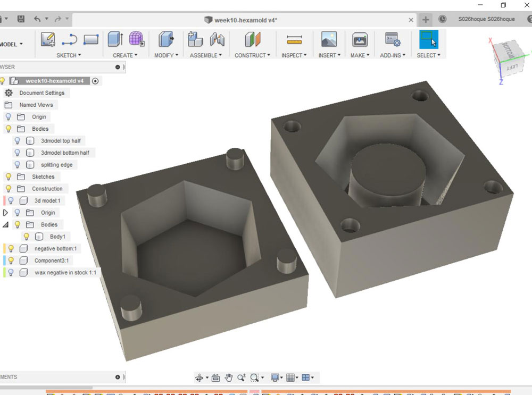
Task: Hide the negative bottom:1 component
Action: 11,248
